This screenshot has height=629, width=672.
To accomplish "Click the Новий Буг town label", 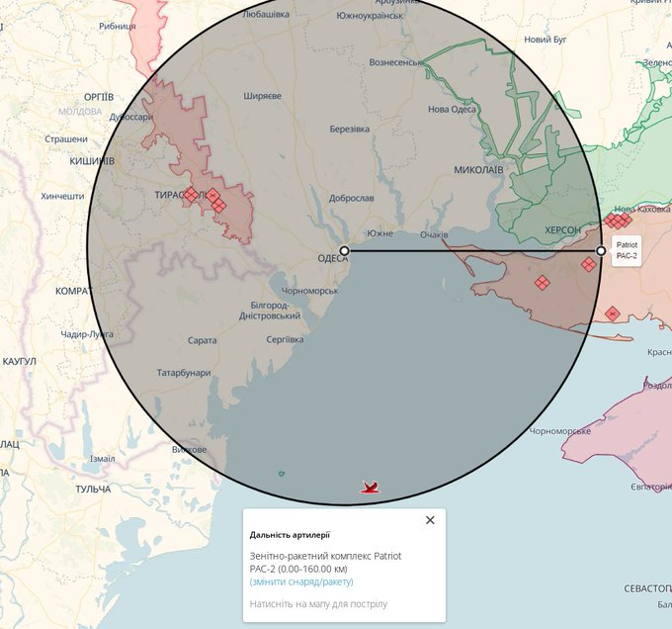I will click(546, 40).
